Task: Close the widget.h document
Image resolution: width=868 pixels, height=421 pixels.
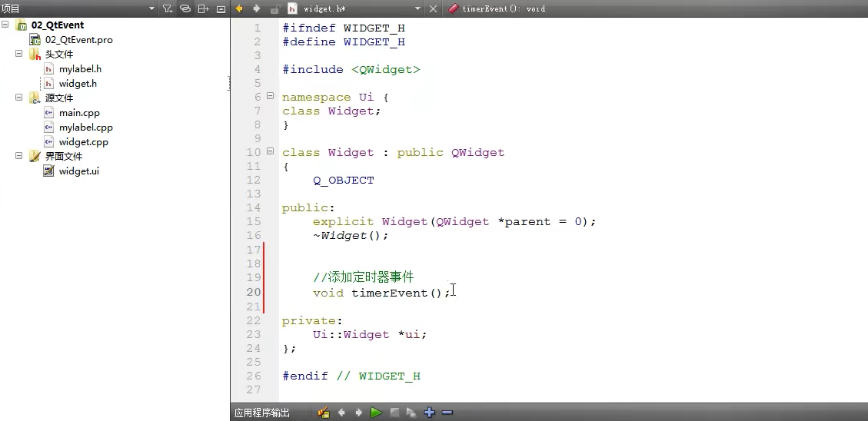Action: (434, 9)
